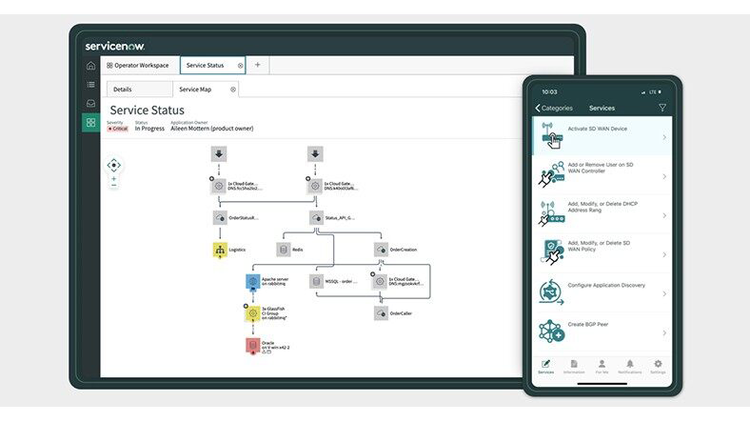Select the red Oracle database node
Viewport: 750px width, 422px height.
click(x=253, y=345)
